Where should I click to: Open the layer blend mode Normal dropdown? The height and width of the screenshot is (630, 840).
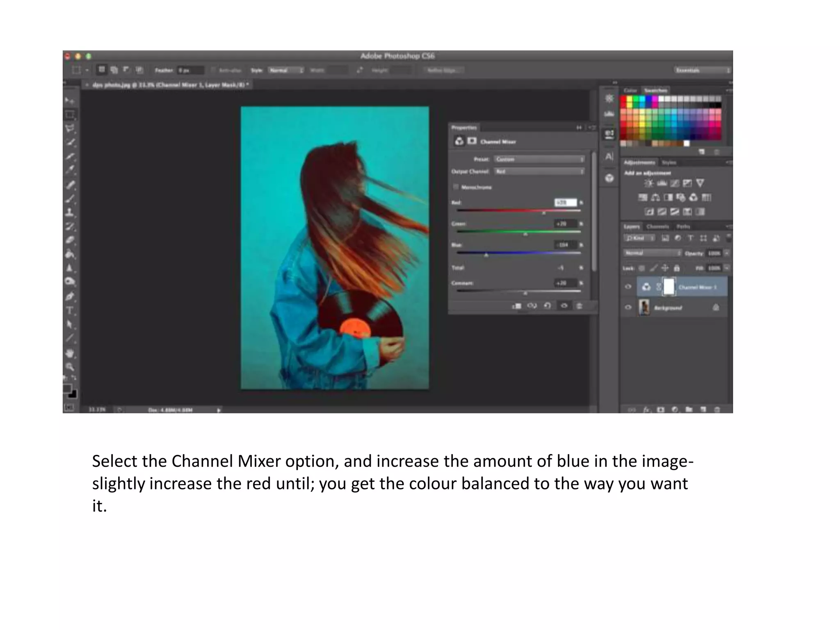point(652,253)
